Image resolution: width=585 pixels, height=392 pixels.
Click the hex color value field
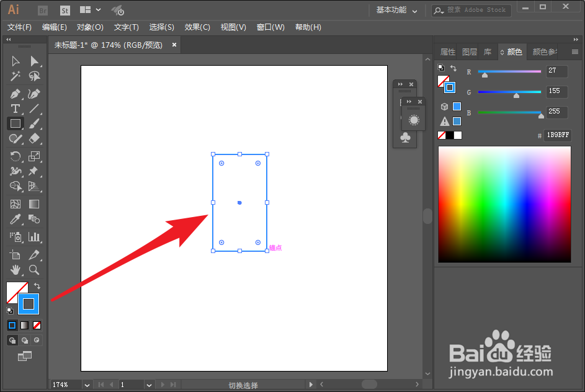(558, 135)
